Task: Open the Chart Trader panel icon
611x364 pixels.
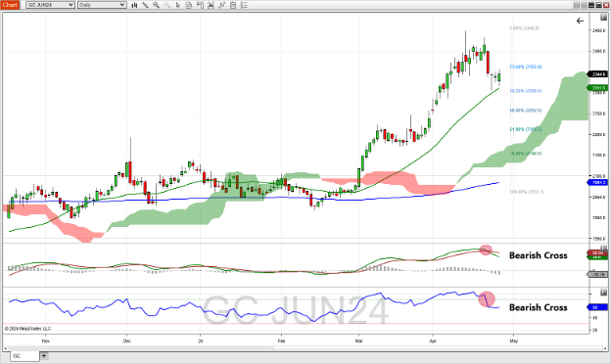Action: point(200,5)
